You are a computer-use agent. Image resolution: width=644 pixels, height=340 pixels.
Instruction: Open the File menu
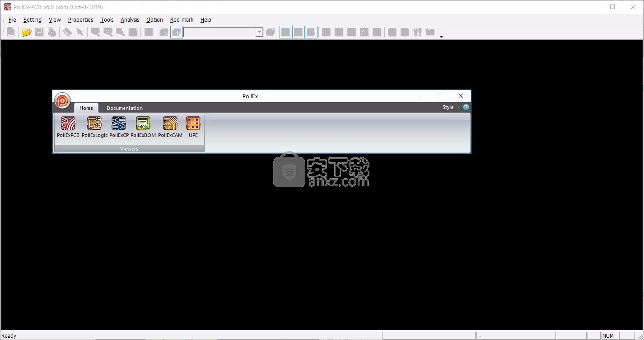tap(12, 19)
